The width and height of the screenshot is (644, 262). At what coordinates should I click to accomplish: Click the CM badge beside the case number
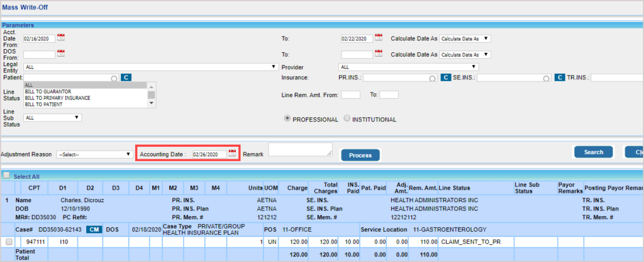click(94, 229)
